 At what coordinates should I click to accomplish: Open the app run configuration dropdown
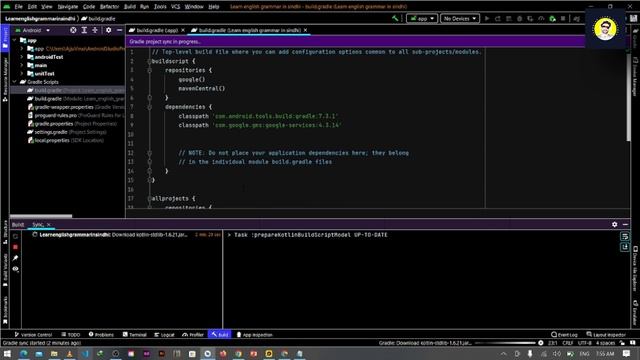point(422,18)
